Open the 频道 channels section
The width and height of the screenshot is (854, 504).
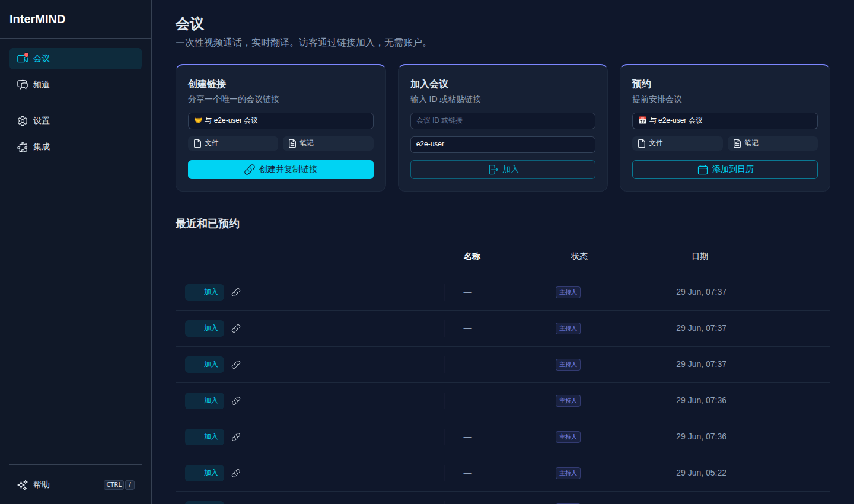(75, 85)
